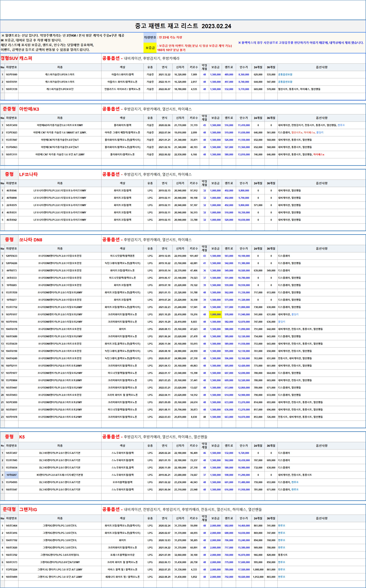Select plate number 10하0265
The width and height of the screenshot is (366, 588).
[x=12, y=285]
